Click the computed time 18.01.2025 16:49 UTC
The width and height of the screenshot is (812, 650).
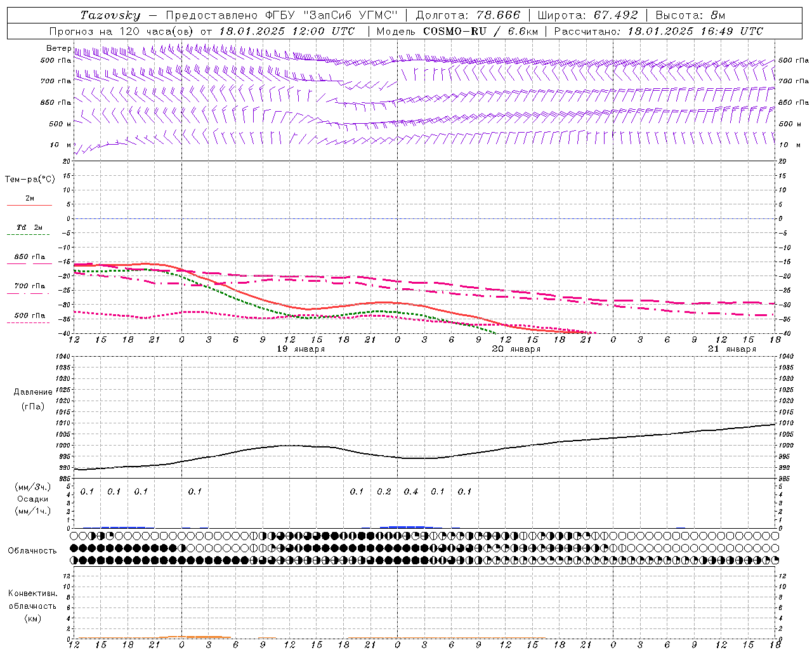695,31
